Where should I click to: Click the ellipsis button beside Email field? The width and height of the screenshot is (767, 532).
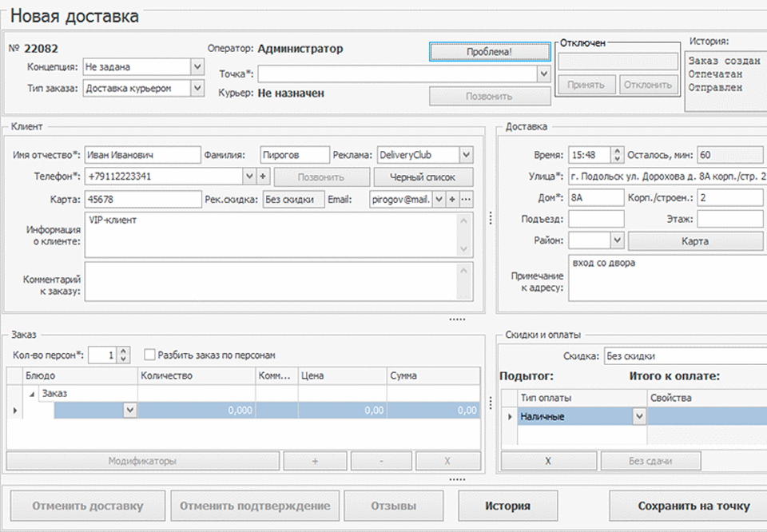pos(467,199)
